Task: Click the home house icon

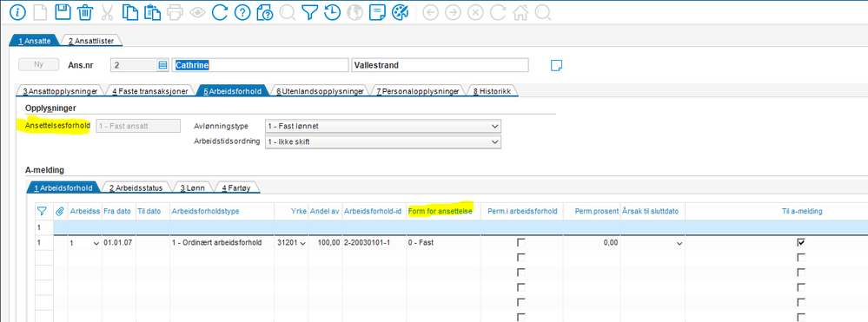Action: click(x=520, y=12)
